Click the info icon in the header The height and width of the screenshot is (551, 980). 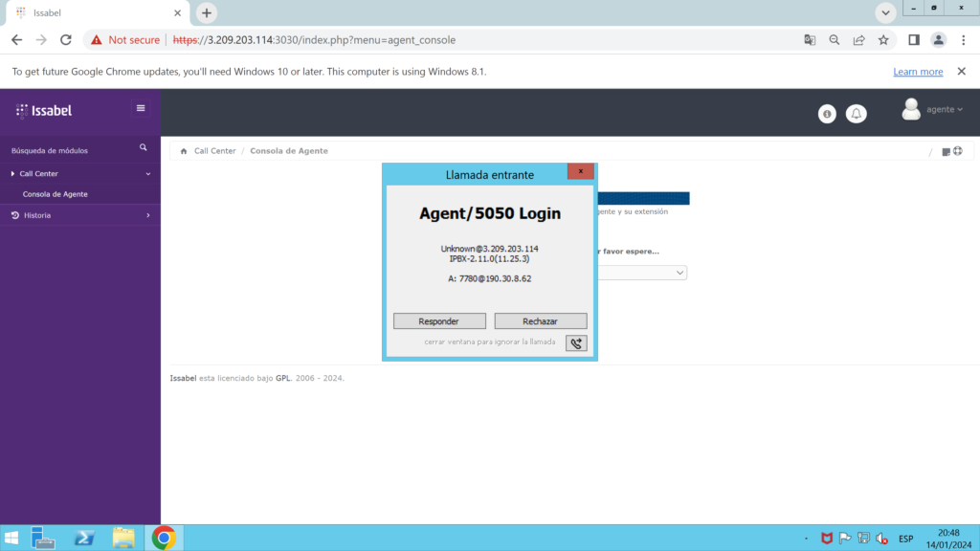[x=827, y=114]
